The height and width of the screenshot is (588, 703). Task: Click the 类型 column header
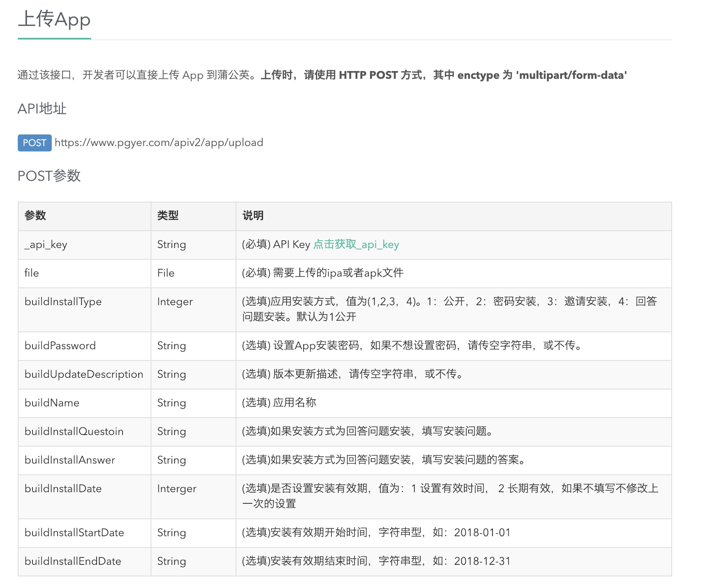coord(194,216)
